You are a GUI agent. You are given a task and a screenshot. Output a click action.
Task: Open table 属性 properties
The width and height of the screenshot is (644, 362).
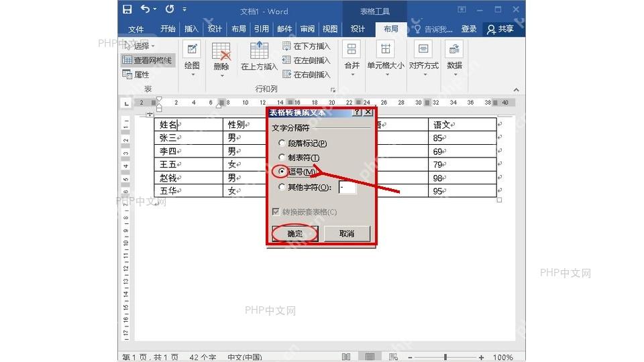(136, 74)
